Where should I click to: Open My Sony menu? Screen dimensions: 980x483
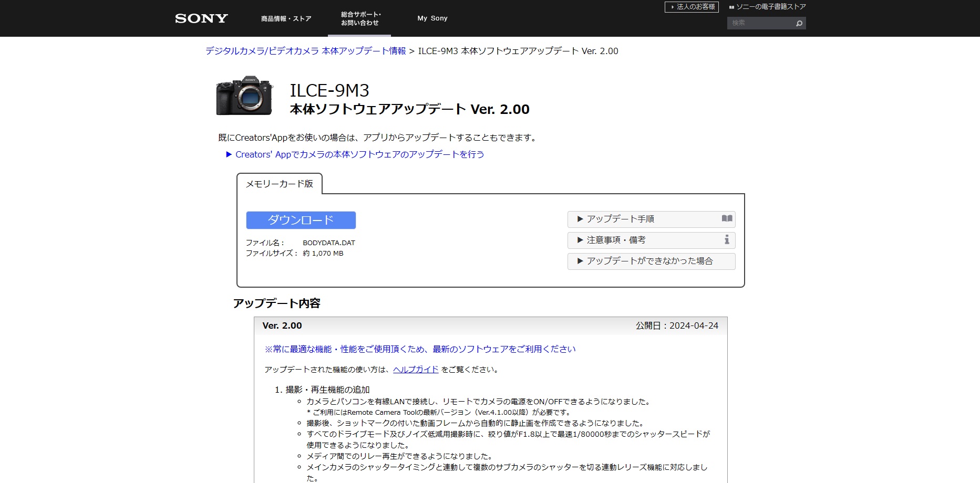pos(432,18)
